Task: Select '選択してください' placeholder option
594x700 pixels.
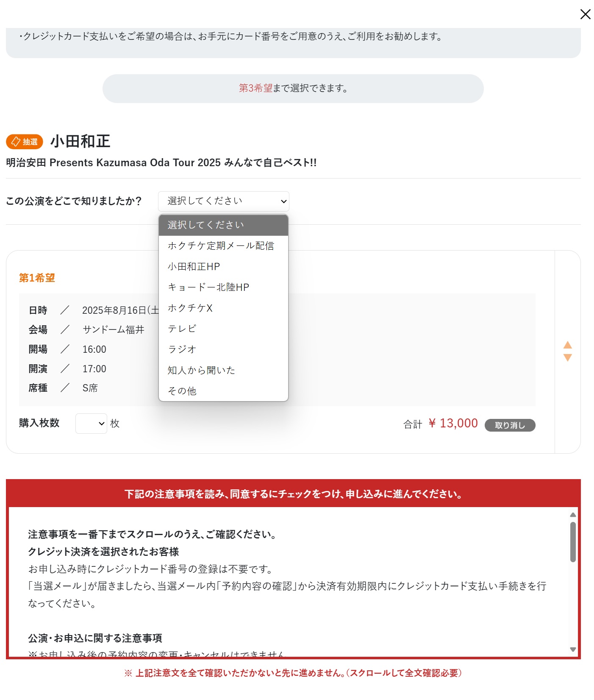Action: (x=223, y=225)
